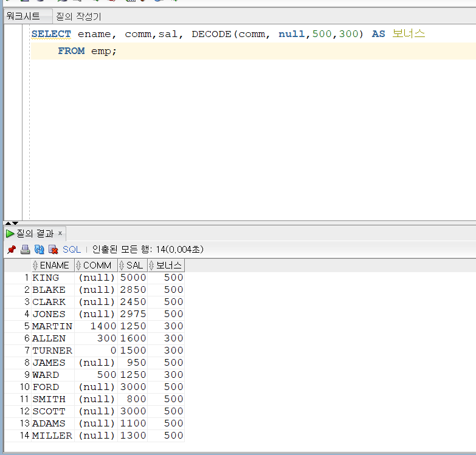Select the MARTIN cell
476x455 pixels.
pyautogui.click(x=53, y=326)
